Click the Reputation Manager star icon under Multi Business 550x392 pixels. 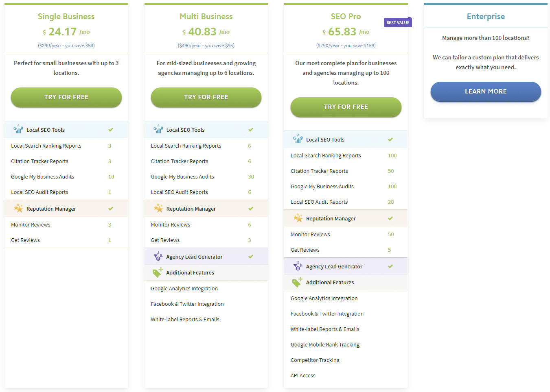(158, 208)
